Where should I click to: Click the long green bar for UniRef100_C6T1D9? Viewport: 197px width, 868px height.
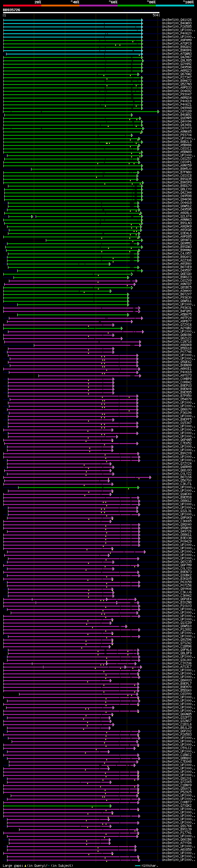click(x=81, y=111)
